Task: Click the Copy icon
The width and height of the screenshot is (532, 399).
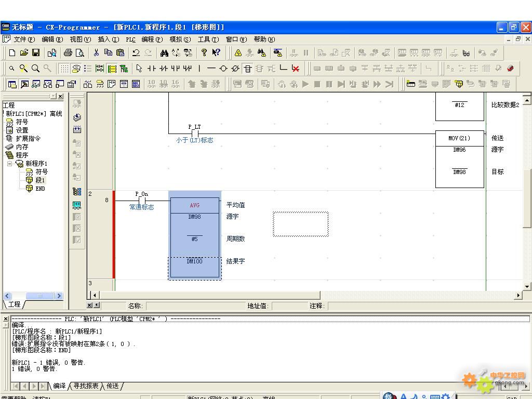Action: pos(108,52)
